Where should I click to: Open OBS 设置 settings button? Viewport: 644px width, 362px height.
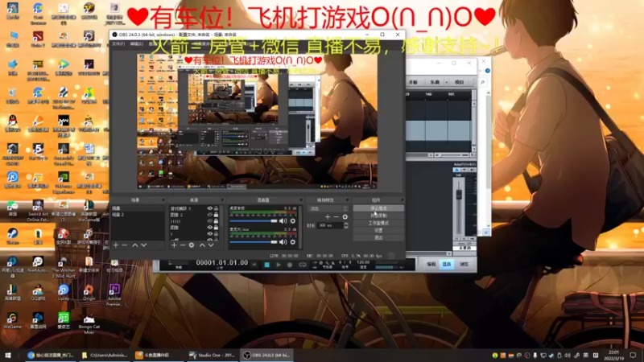coord(378,231)
